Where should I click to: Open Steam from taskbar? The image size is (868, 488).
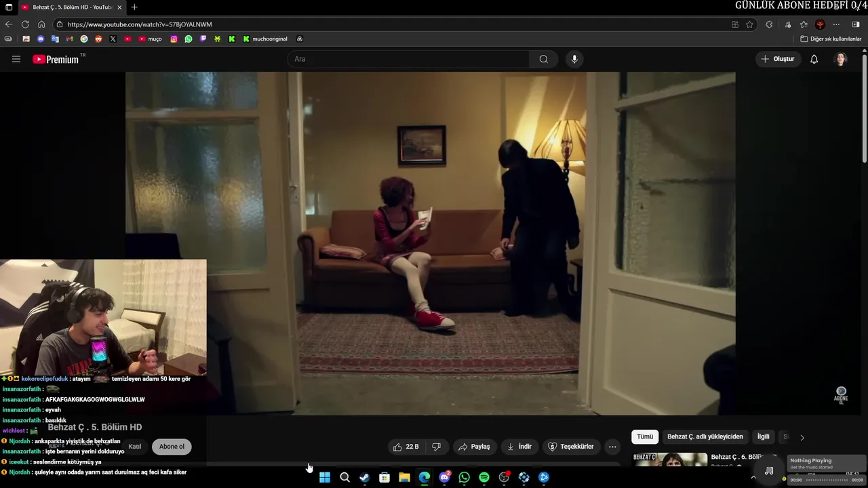(x=364, y=477)
